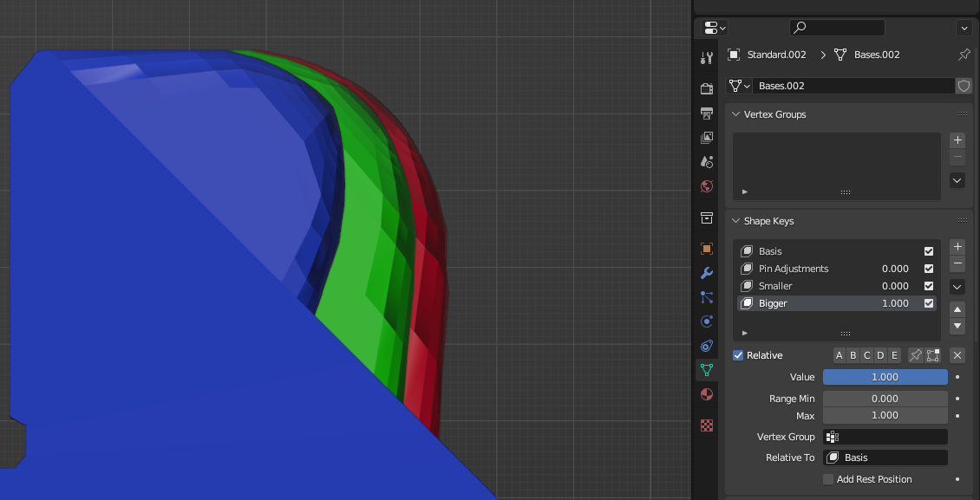Animate the Value property dot
The height and width of the screenshot is (500, 980).
coord(958,377)
